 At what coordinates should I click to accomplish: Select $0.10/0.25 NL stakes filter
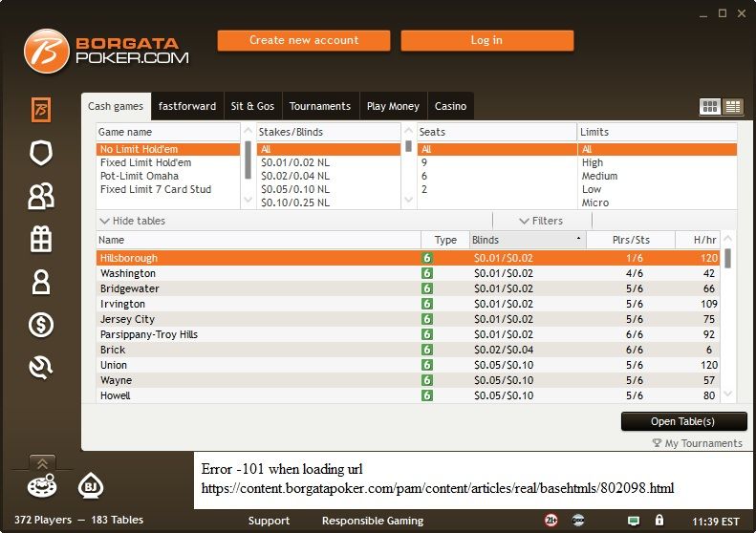329,203
